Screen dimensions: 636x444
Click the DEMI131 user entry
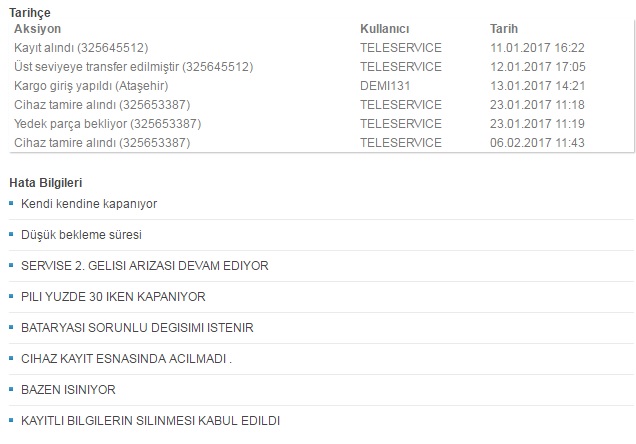click(385, 86)
